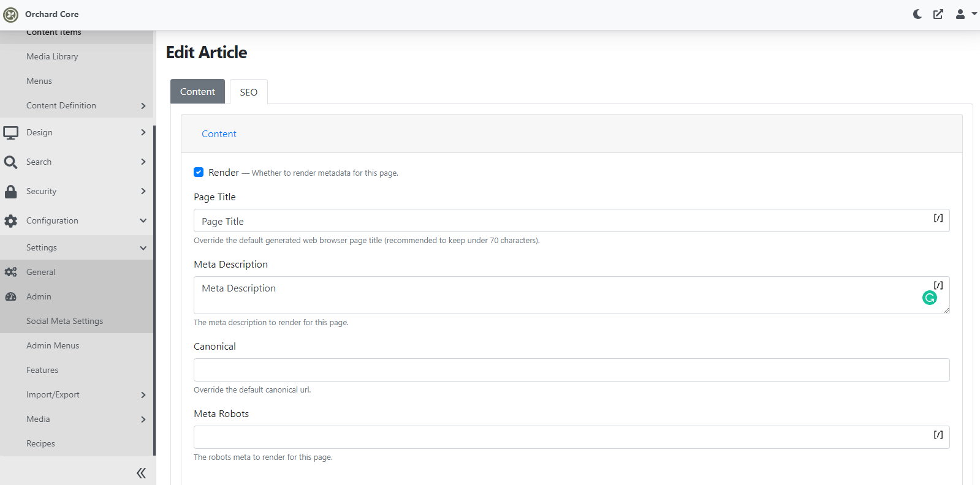Click the Grammarly icon in Meta Description
This screenshot has height=485, width=980.
930,298
